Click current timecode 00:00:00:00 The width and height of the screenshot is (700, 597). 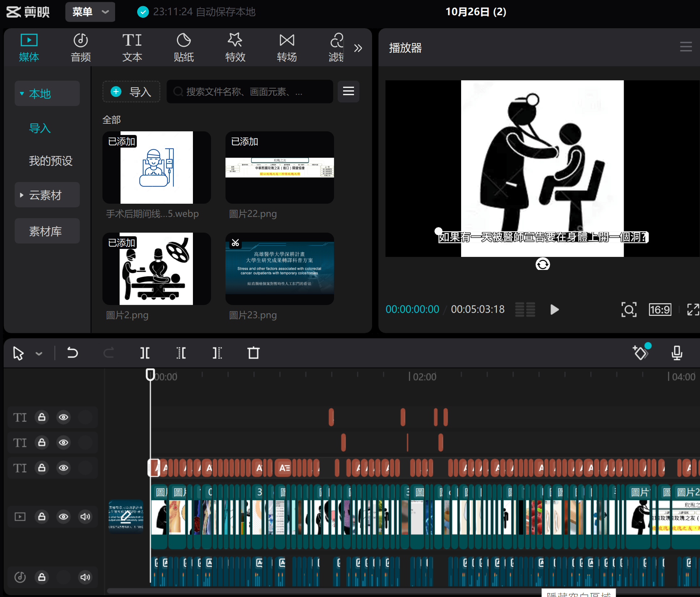click(x=412, y=309)
